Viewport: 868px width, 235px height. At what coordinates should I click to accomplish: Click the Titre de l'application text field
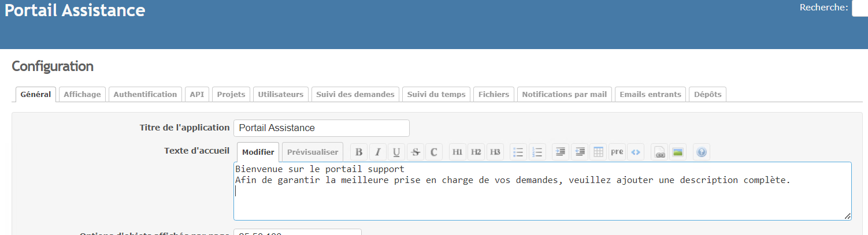tap(321, 128)
